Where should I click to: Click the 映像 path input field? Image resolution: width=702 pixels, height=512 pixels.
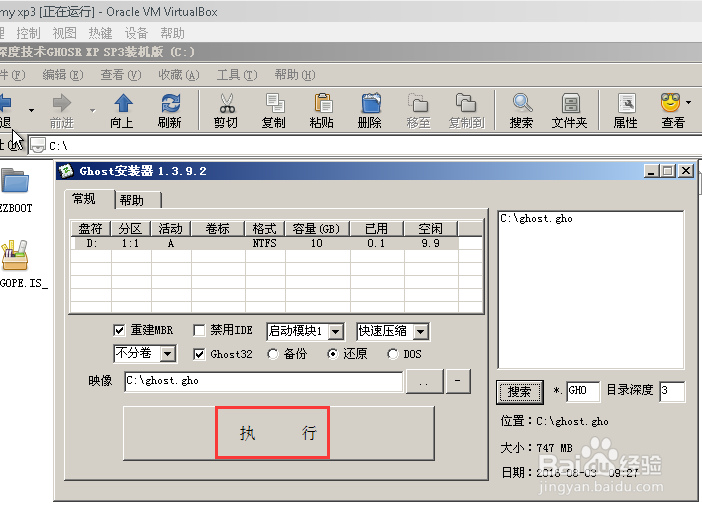[x=264, y=381]
